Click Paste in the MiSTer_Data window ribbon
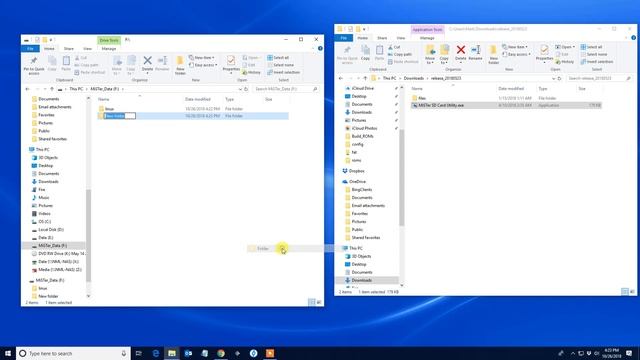The width and height of the screenshot is (640, 360). [66, 64]
